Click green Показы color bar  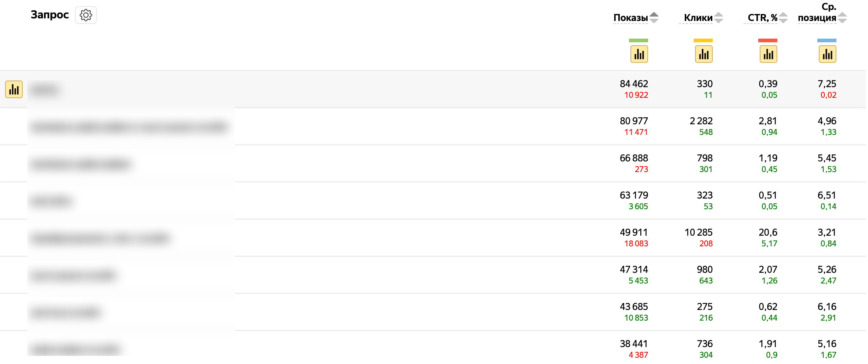tap(638, 40)
